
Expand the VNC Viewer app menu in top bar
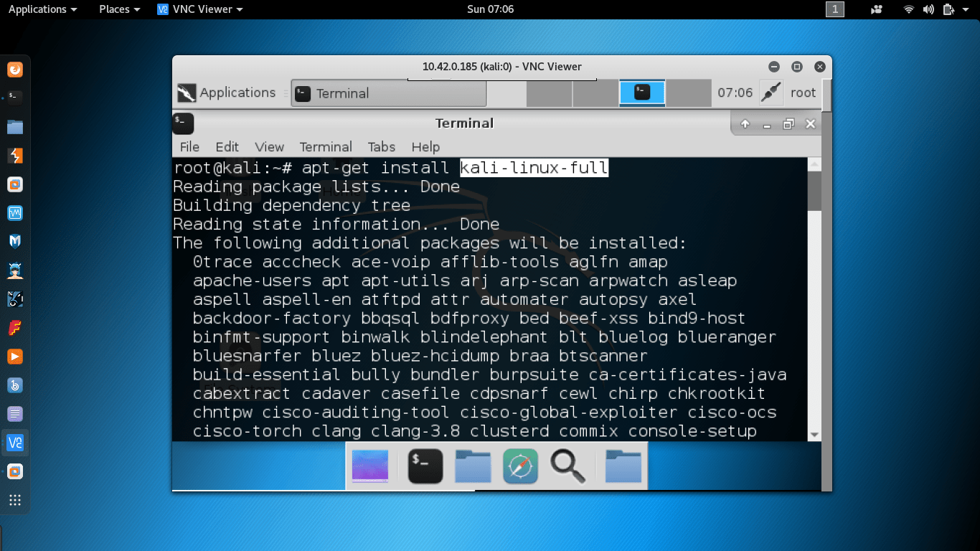coord(200,9)
